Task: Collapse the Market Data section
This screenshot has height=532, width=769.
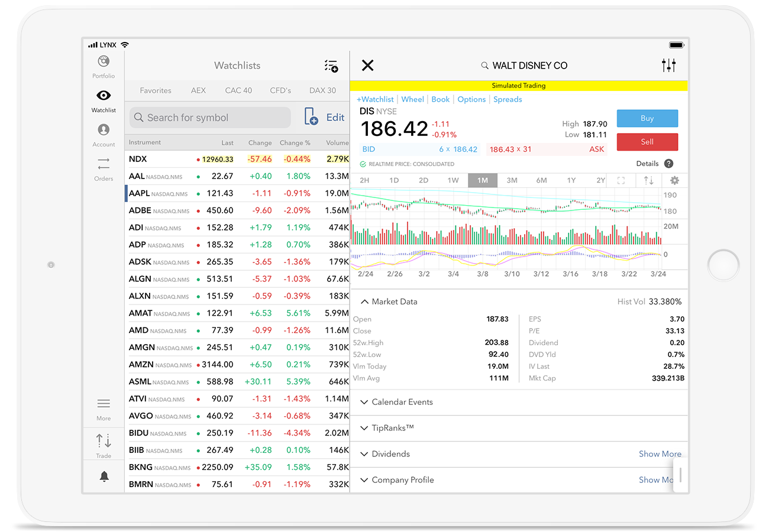Action: [388, 301]
